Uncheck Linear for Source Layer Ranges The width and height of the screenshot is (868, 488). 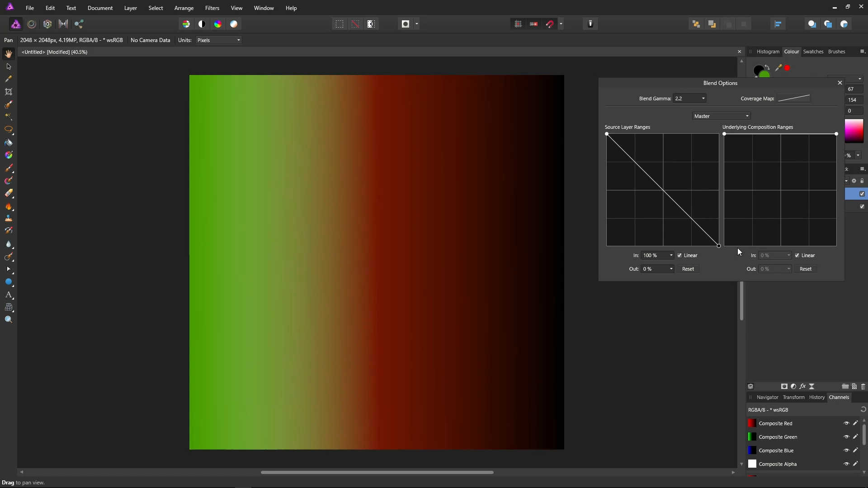coord(679,255)
